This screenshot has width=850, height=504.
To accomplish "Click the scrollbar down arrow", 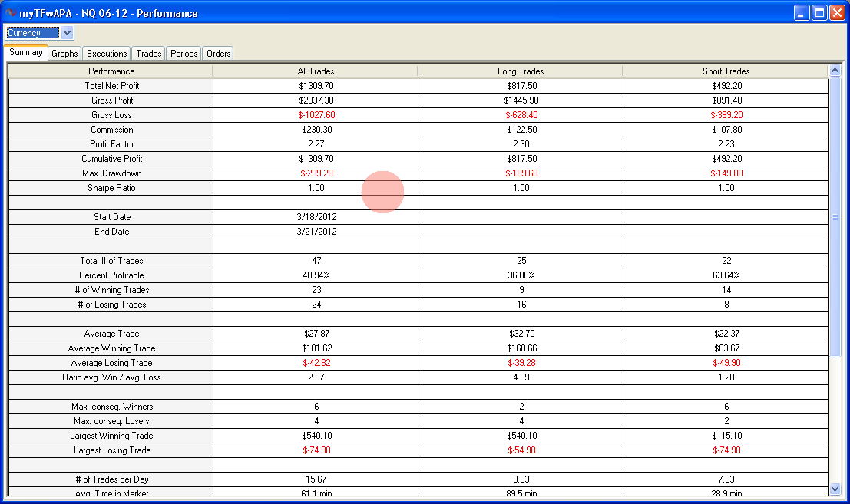I will 835,489.
